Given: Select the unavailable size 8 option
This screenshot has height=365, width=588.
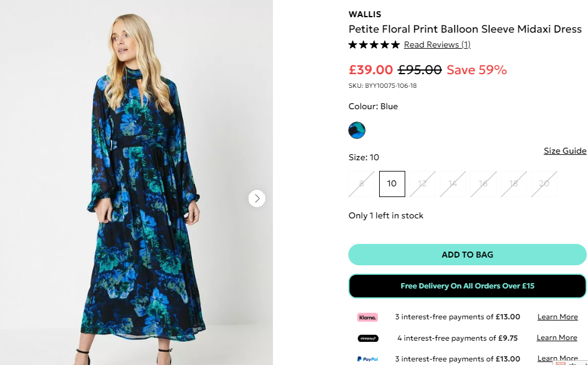Looking at the screenshot, I should click(x=361, y=184).
